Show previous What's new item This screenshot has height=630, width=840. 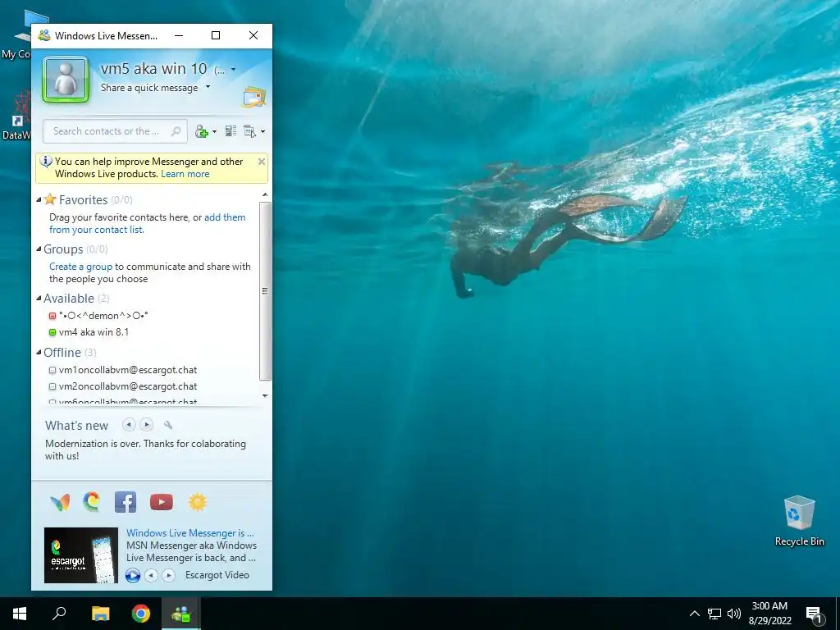129,425
